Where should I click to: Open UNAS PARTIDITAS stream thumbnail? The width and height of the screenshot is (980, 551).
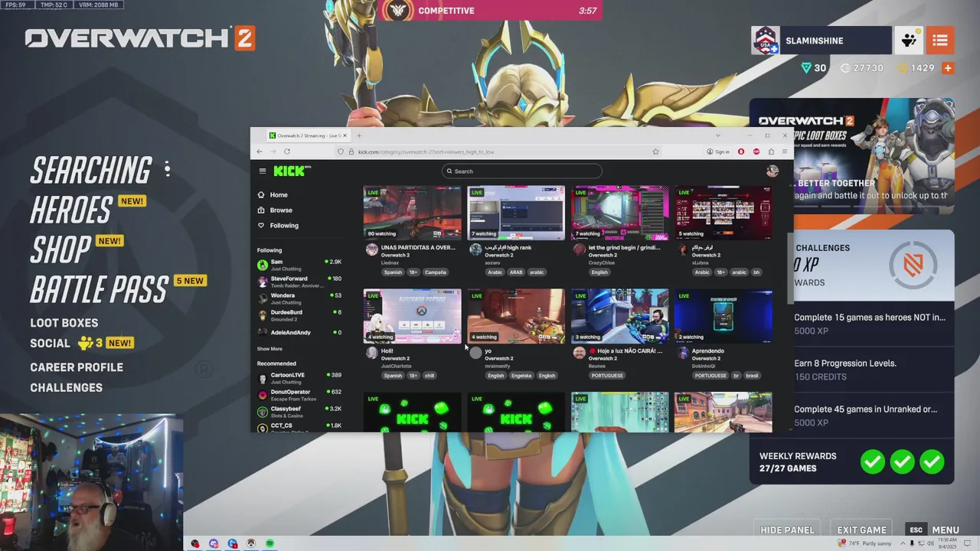point(412,212)
